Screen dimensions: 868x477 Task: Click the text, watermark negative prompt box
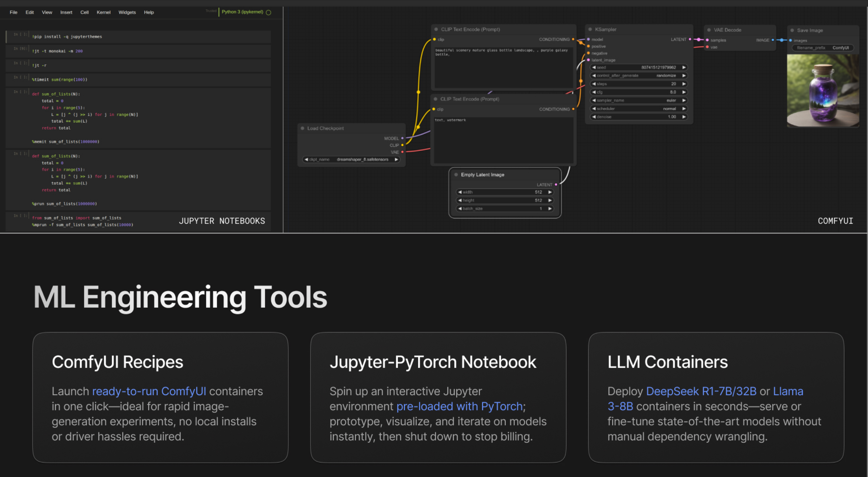coord(503,140)
